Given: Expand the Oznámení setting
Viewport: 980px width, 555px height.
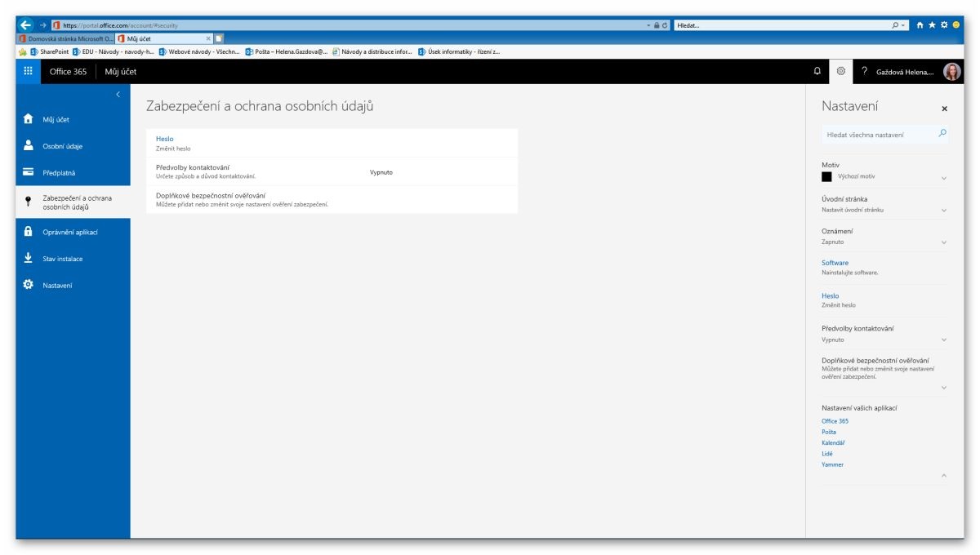Looking at the screenshot, I should point(944,242).
